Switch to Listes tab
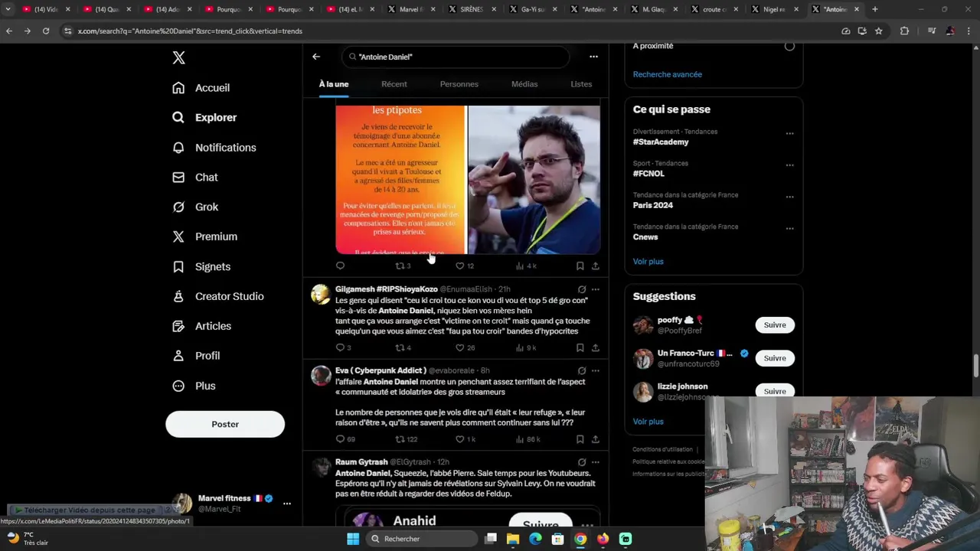 [x=581, y=84]
